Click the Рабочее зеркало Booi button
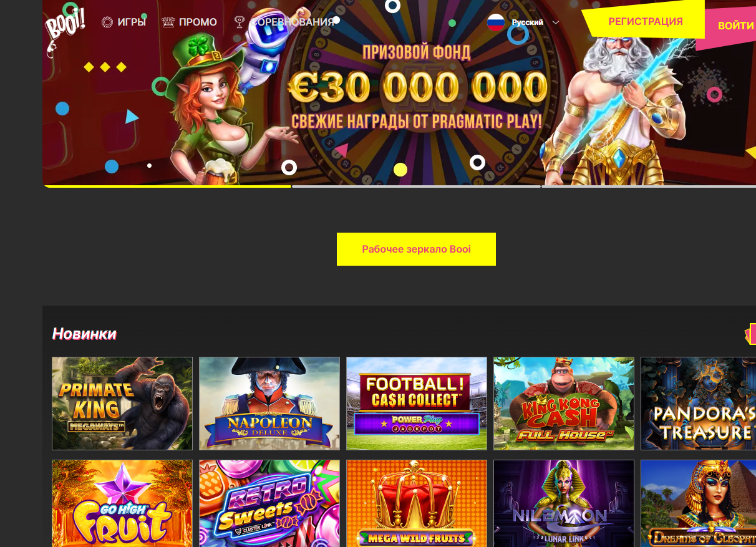Image resolution: width=756 pixels, height=547 pixels. (416, 249)
